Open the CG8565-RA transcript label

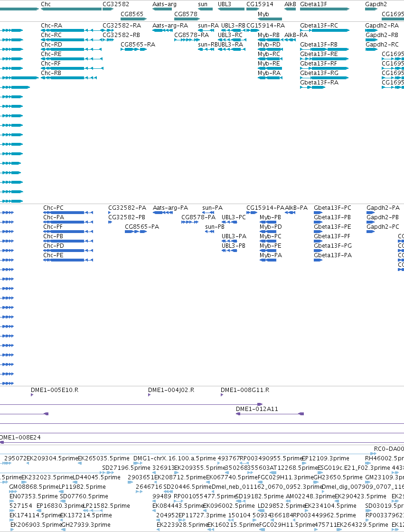click(x=138, y=45)
